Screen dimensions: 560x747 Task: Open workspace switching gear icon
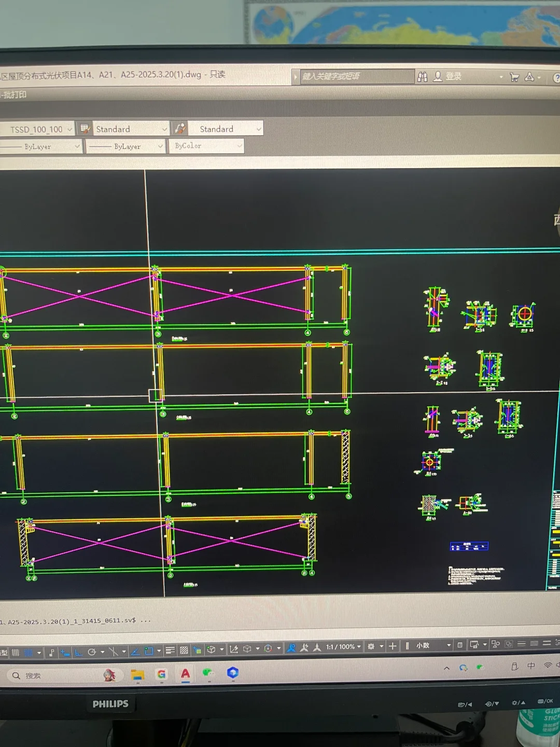coord(371,646)
